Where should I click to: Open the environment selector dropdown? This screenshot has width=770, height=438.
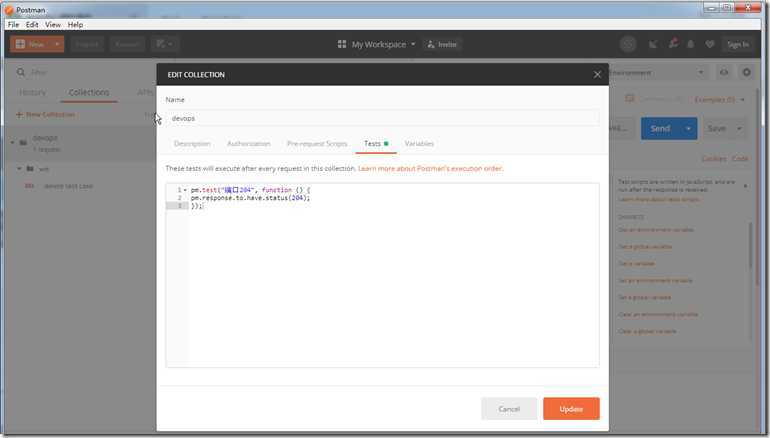[658, 73]
